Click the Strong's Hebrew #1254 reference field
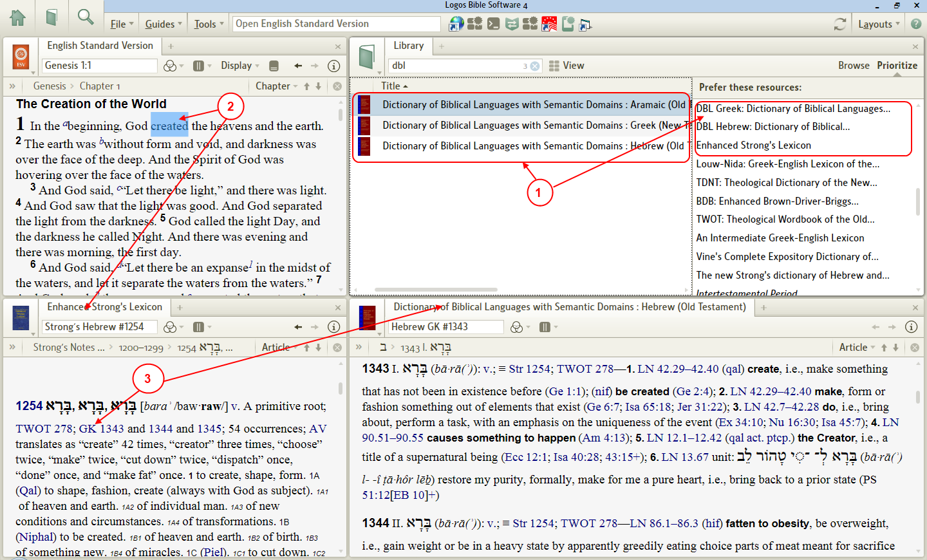The image size is (927, 560). (x=100, y=327)
